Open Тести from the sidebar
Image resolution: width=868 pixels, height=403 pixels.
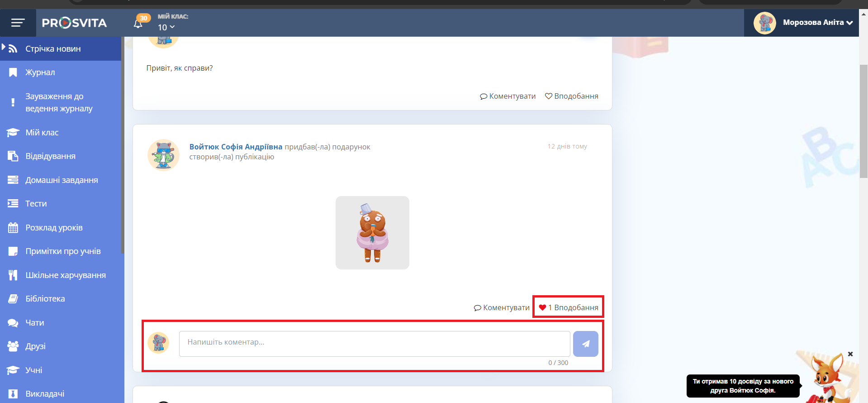(36, 204)
